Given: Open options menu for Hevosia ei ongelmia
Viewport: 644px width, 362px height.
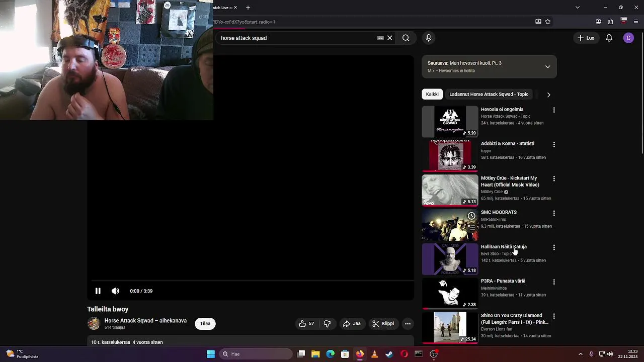Looking at the screenshot, I should (554, 110).
